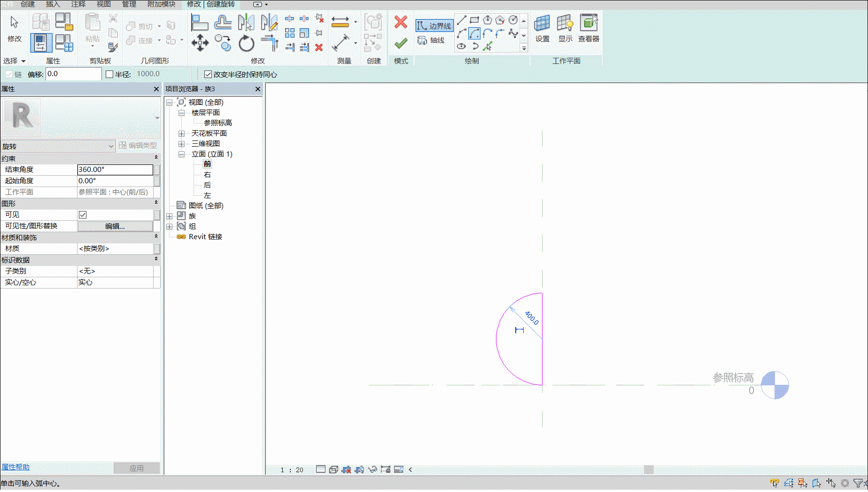Open the 属性帮助 link
This screenshot has height=492, width=868.
(x=15, y=467)
